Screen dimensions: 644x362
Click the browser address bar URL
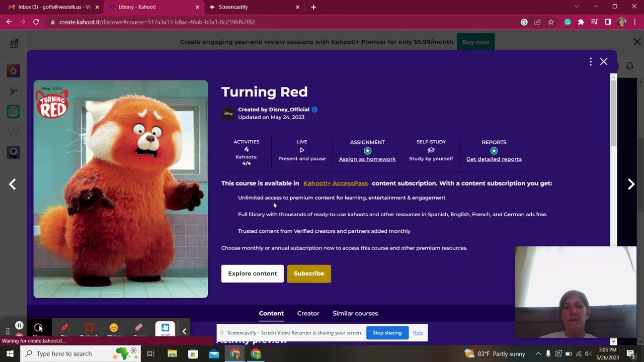157,22
